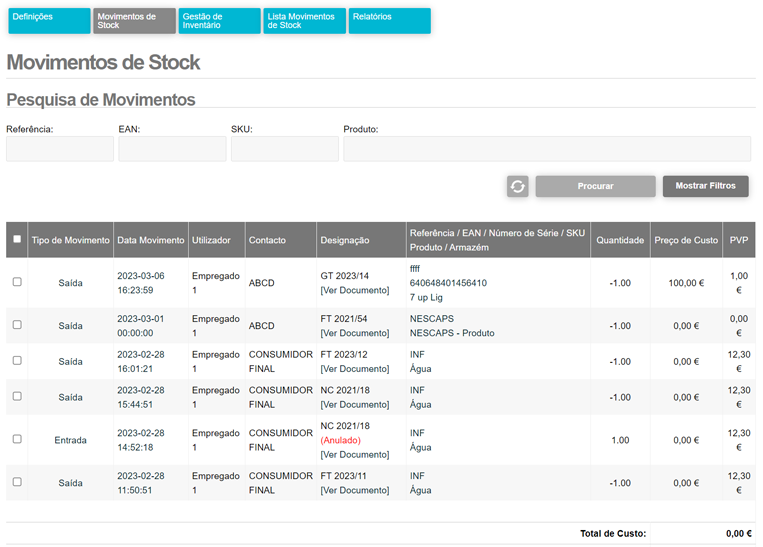Open Ver Documento link for FT 2023/11
The width and height of the screenshot is (763, 547).
(355, 491)
